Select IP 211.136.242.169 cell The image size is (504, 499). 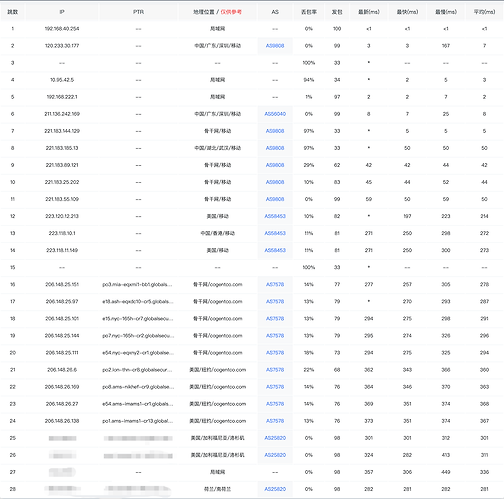point(62,114)
